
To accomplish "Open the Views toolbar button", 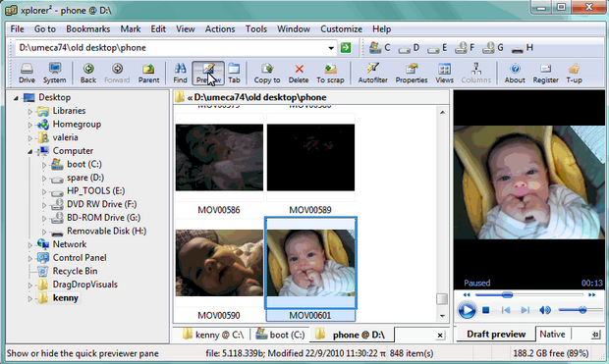I will [x=444, y=73].
